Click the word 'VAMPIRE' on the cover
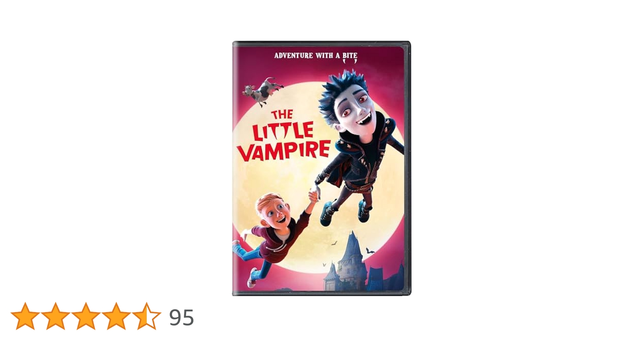644x337 pixels. coord(284,151)
